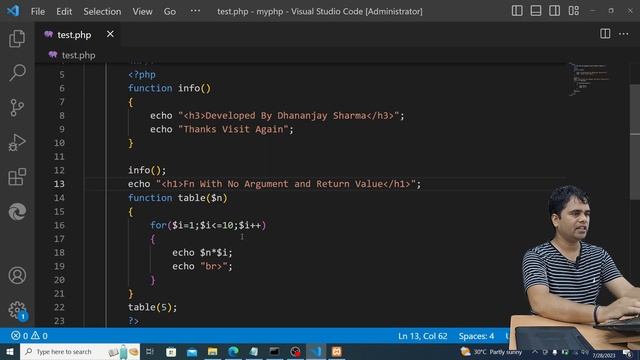Open Edge browser tools icon in activity bar
The width and height of the screenshot is (640, 360).
(x=17, y=212)
